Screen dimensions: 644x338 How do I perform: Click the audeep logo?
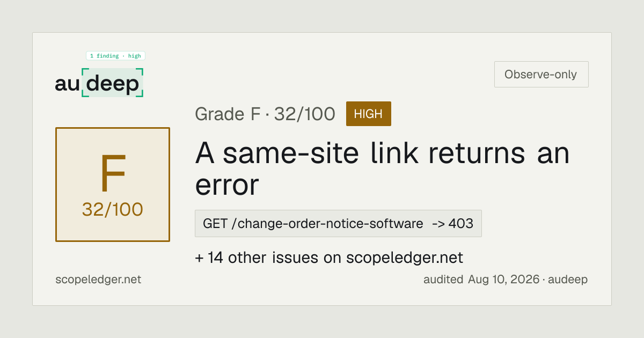coord(99,83)
